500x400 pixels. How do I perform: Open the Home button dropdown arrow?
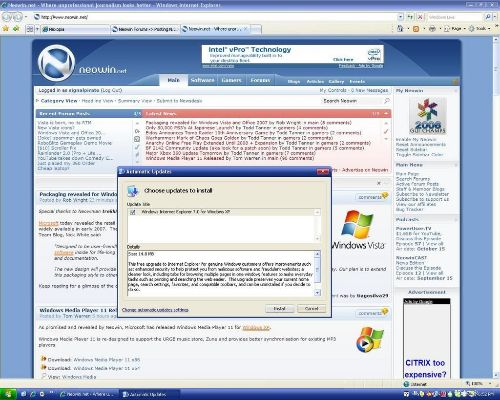tap(408, 29)
